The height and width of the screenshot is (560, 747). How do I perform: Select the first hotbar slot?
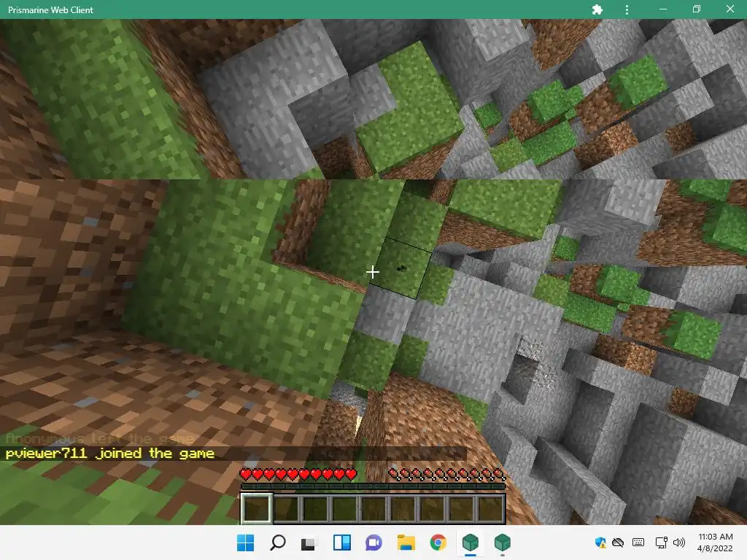click(257, 508)
